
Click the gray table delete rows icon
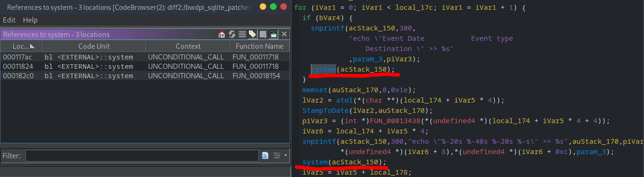pos(263,35)
